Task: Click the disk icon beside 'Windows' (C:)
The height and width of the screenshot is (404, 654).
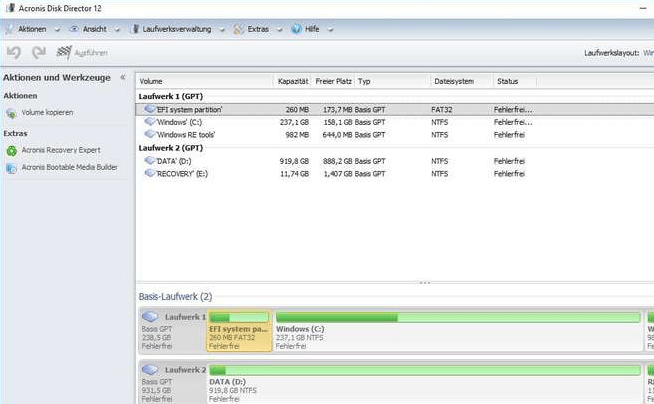Action: [x=150, y=122]
